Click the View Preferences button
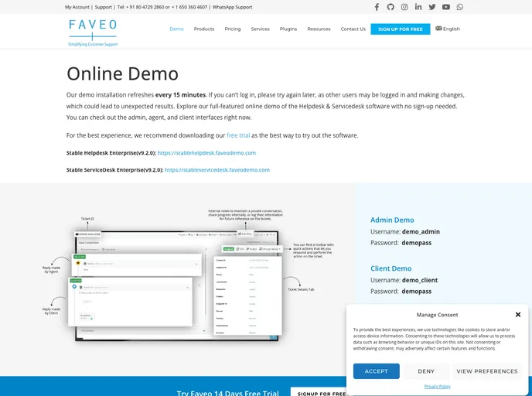Viewport: 532px width, 396px height. coord(487,371)
